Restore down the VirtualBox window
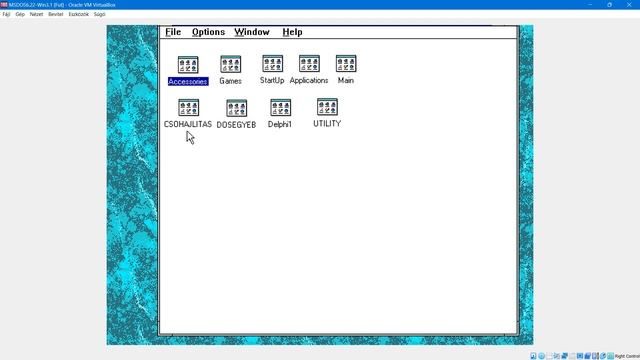The image size is (640, 360). click(x=609, y=4)
